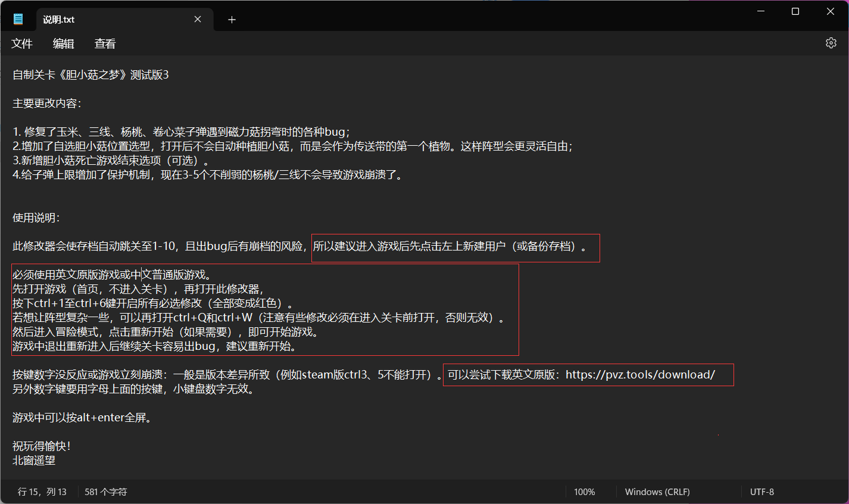849x504 pixels.
Task: Click the 行 15, 列 13 cursor position indicator
Action: tap(42, 492)
